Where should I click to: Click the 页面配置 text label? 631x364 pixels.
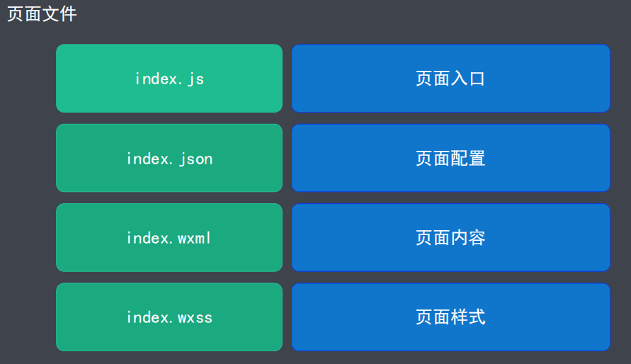pyautogui.click(x=450, y=158)
